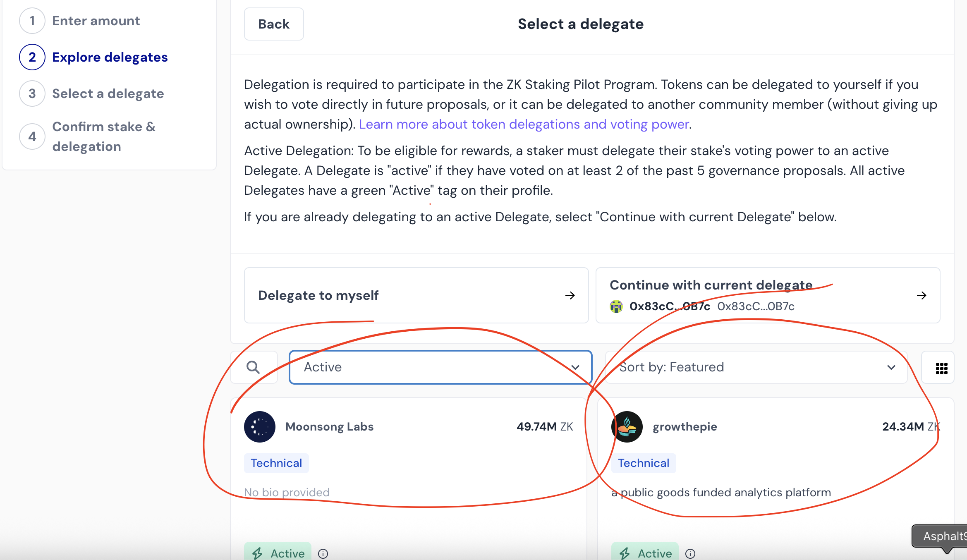
Task: Go to step 1 Enter amount
Action: pyautogui.click(x=96, y=21)
